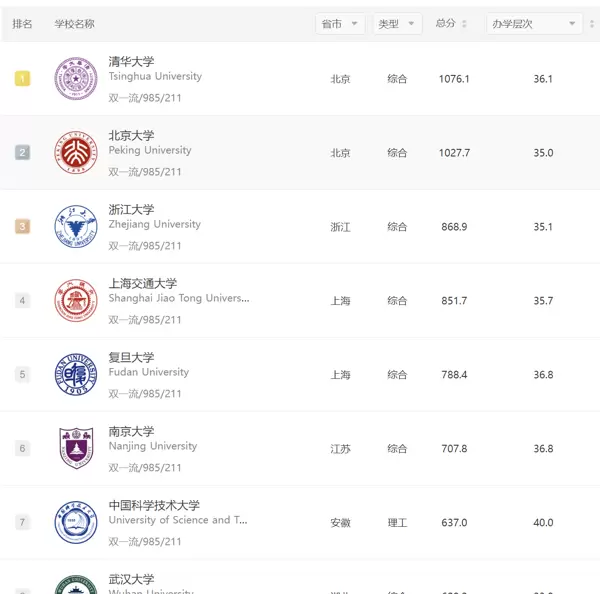Open the 省市 province filter dropdown
The width and height of the screenshot is (600, 594).
[x=340, y=24]
